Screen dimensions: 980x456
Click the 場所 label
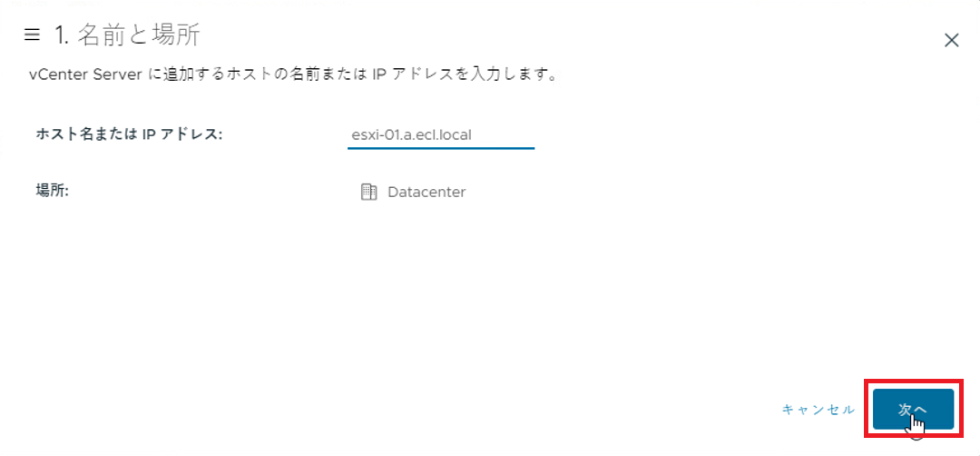pyautogui.click(x=52, y=192)
